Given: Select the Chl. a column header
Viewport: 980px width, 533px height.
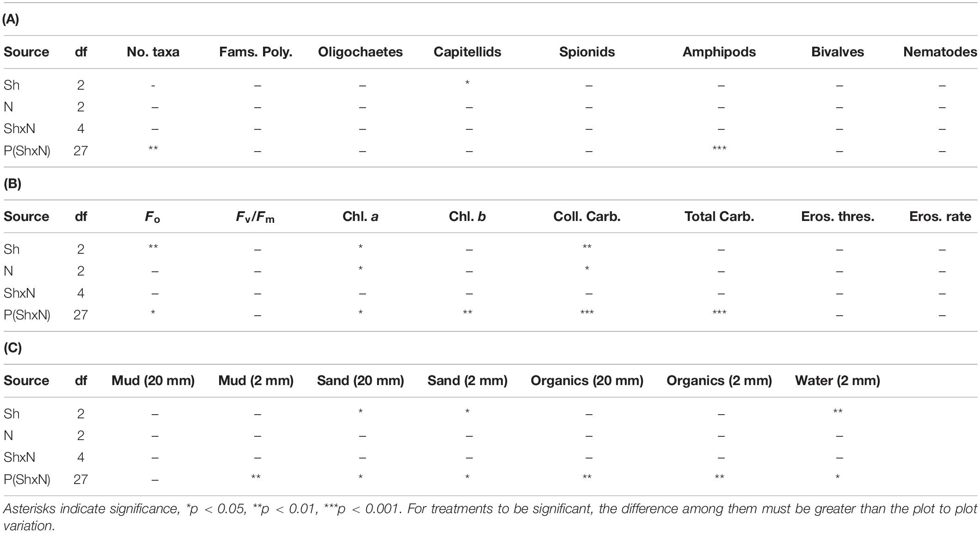Looking at the screenshot, I should pos(360,216).
